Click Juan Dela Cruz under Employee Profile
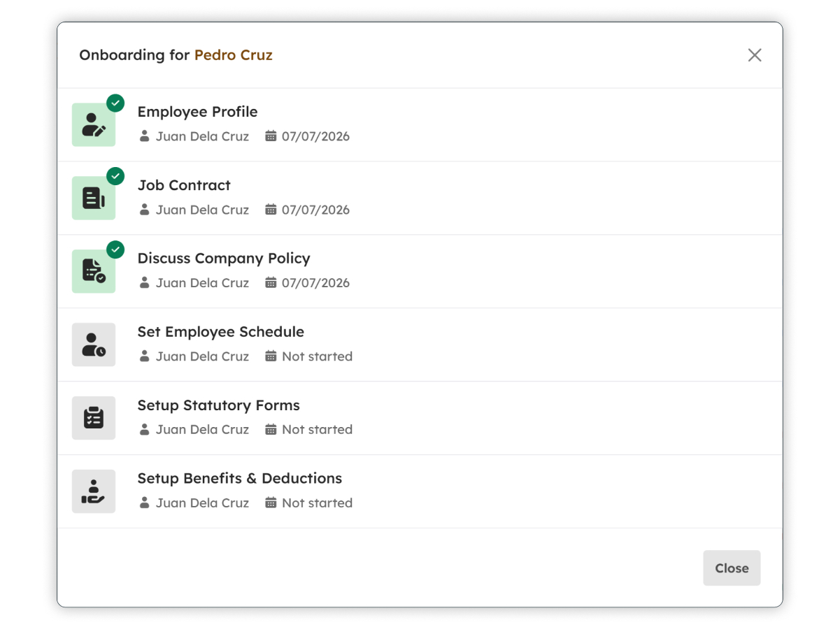Image resolution: width=840 pixels, height=629 pixels. [x=202, y=136]
